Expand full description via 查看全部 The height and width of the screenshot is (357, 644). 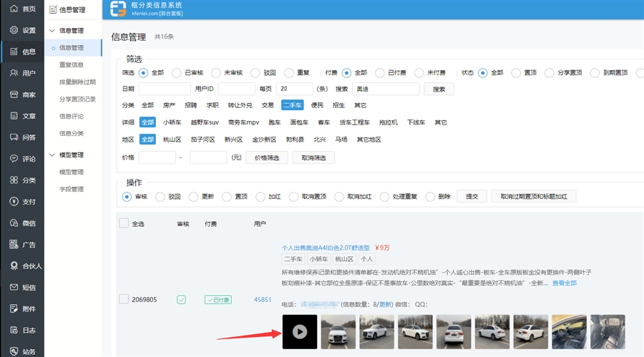(564, 283)
